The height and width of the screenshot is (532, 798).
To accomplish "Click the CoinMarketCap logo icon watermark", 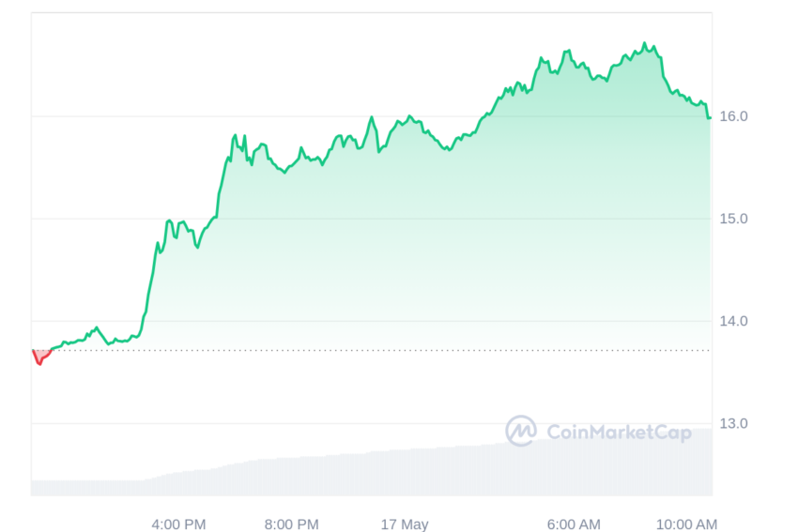I will [521, 431].
